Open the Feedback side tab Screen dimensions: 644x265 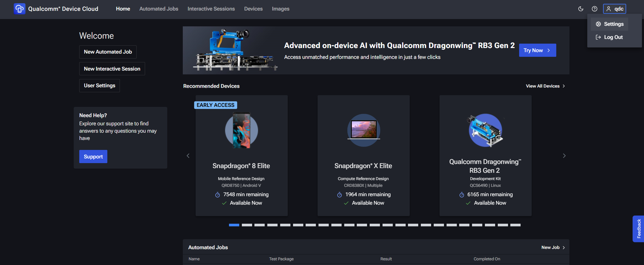pyautogui.click(x=639, y=229)
